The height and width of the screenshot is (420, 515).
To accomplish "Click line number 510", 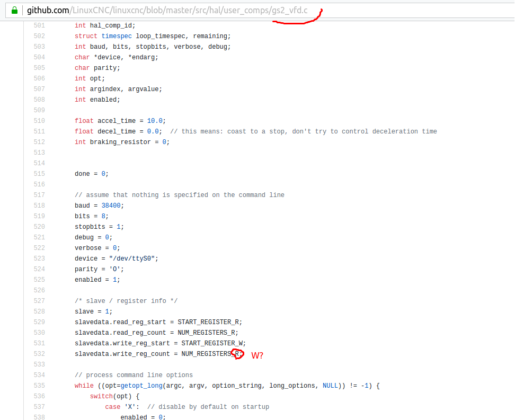I will click(x=39, y=121).
